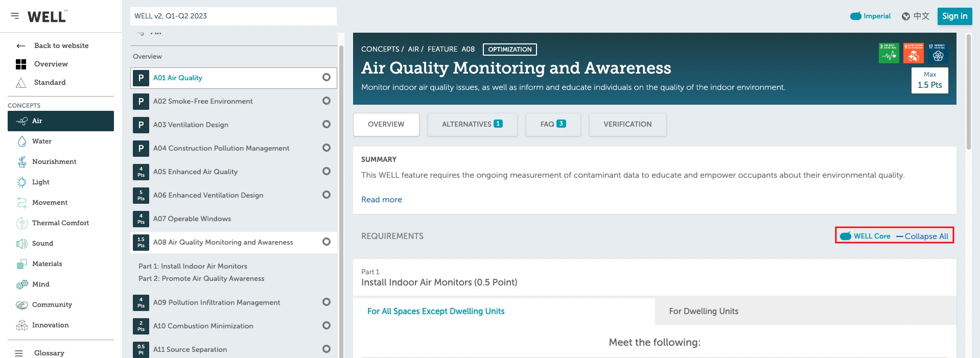Select the Community icon
This screenshot has width=980, height=358.
[x=22, y=305]
